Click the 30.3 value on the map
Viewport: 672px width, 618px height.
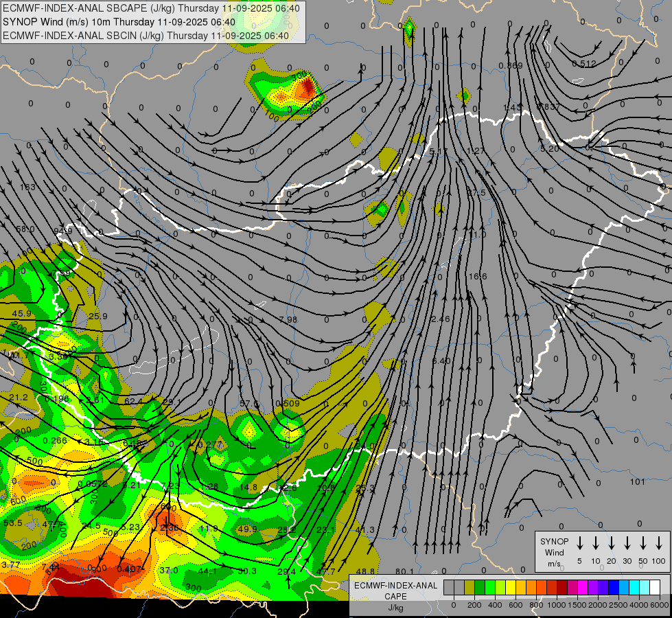pyautogui.click(x=247, y=571)
